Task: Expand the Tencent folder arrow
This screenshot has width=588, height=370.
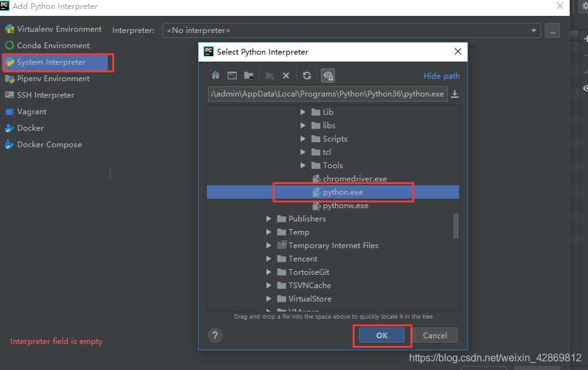Action: (268, 258)
